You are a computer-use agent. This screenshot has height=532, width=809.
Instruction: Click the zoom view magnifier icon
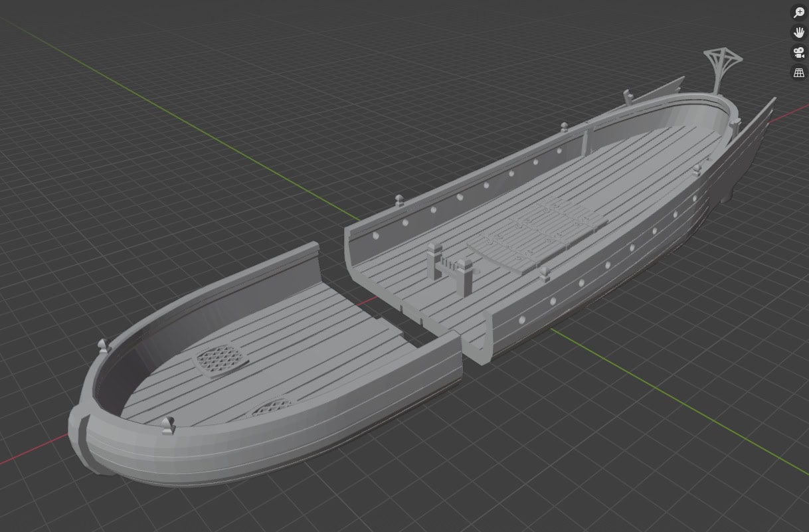click(x=799, y=13)
